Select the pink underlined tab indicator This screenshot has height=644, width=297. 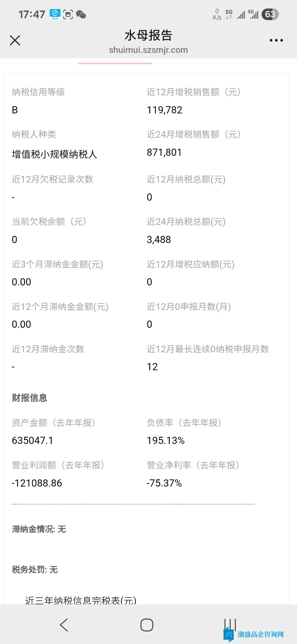click(x=115, y=63)
